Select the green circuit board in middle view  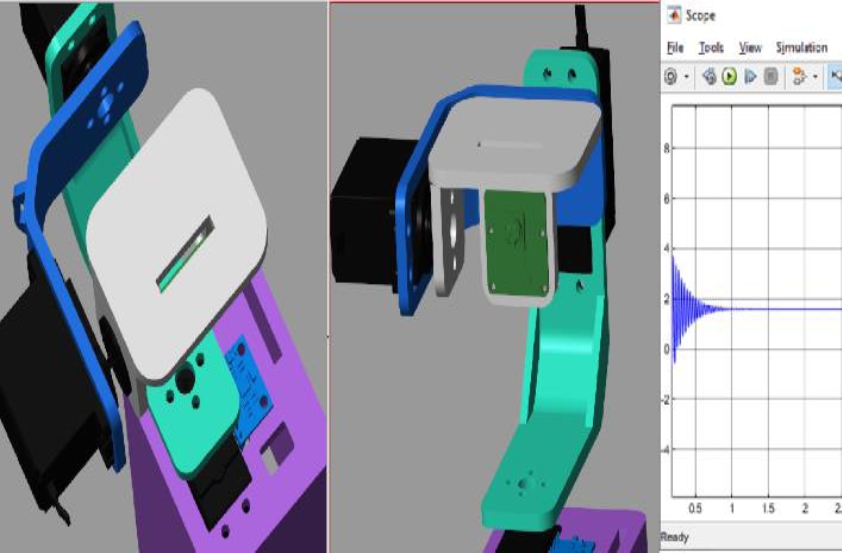(517, 243)
